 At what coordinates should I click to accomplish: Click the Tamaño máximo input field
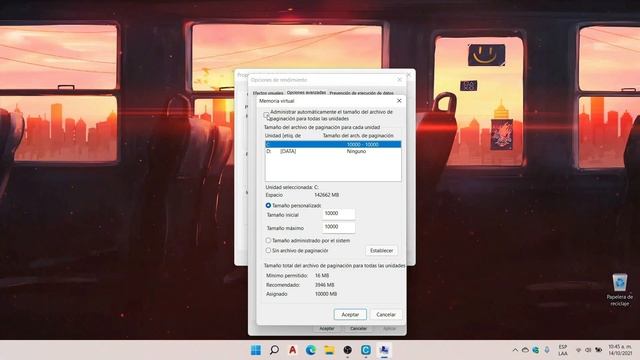coord(338,227)
